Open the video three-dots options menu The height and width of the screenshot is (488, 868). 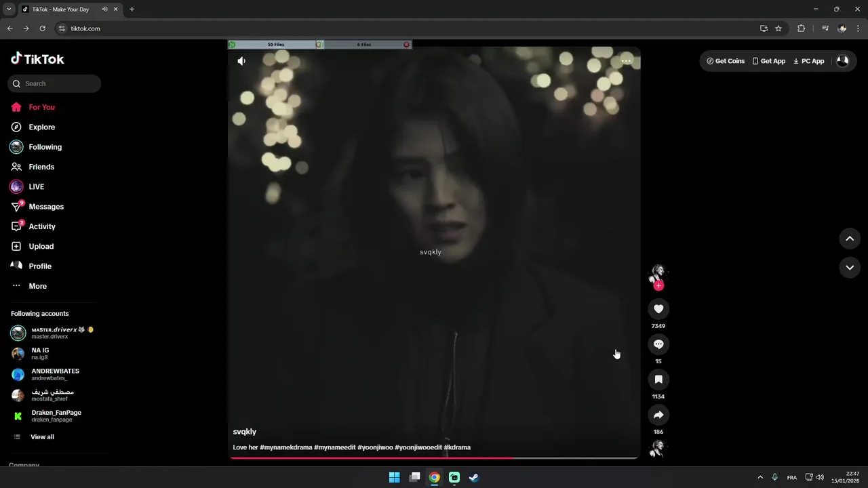click(626, 61)
